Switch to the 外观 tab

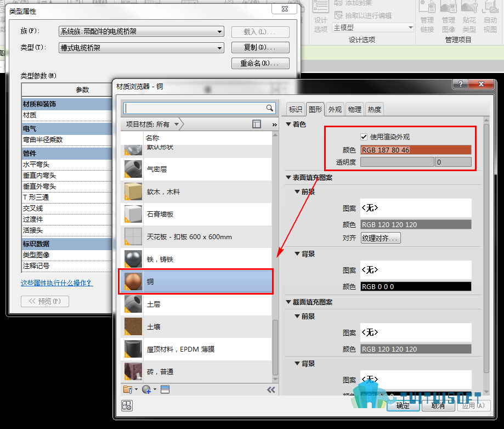pyautogui.click(x=335, y=109)
